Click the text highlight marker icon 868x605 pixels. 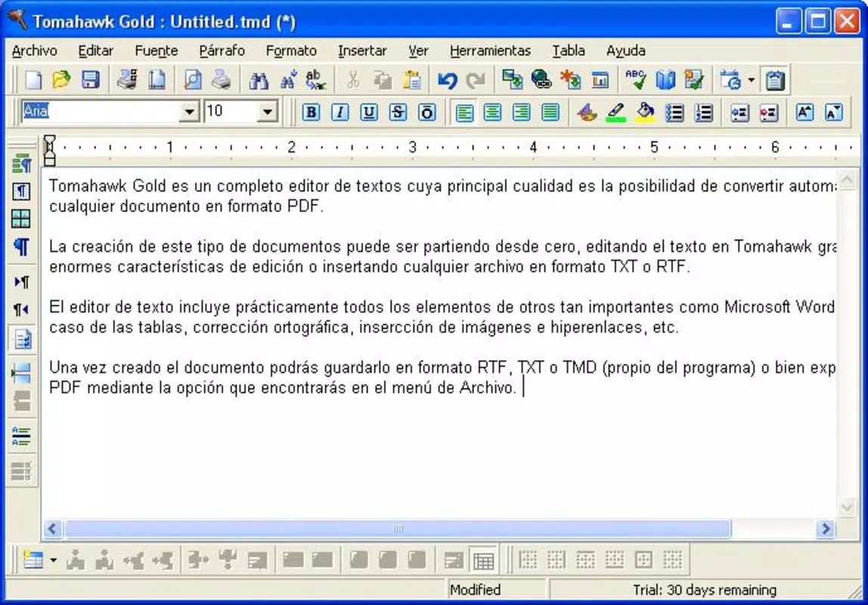tap(616, 113)
